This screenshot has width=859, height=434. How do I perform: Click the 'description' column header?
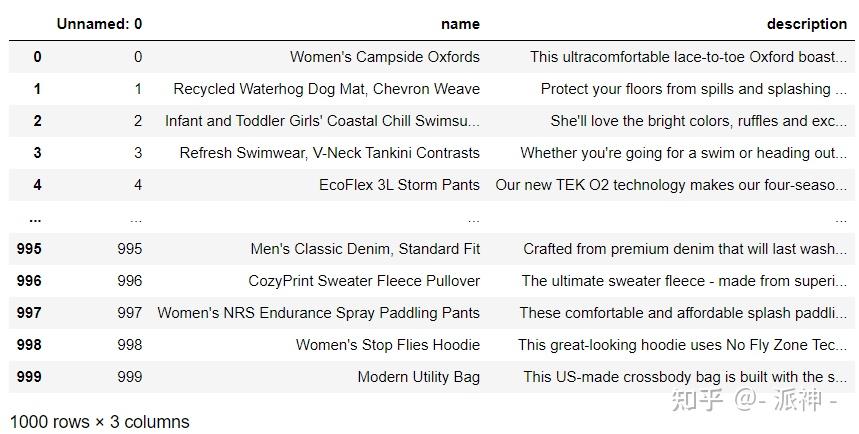coord(807,24)
